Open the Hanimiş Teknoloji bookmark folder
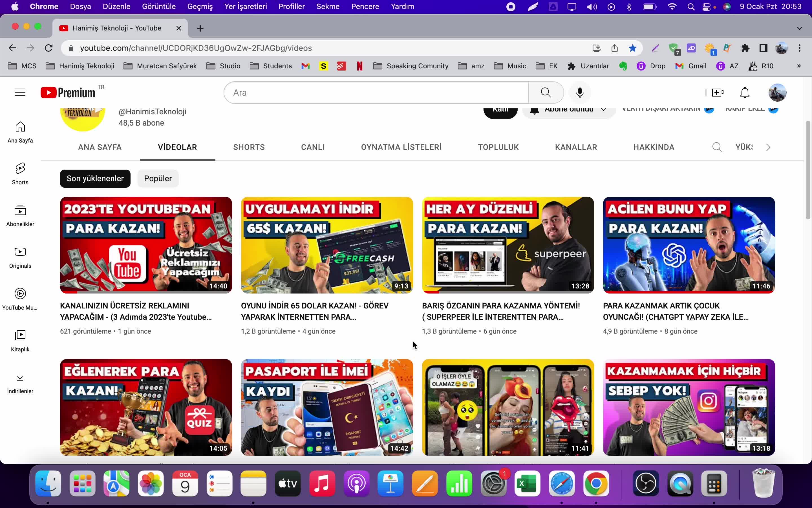812x508 pixels. 80,66
